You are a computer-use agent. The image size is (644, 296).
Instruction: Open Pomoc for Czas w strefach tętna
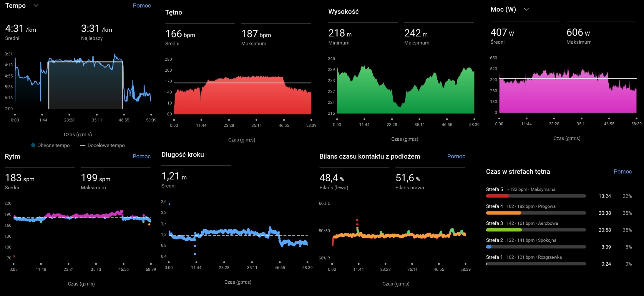[623, 172]
